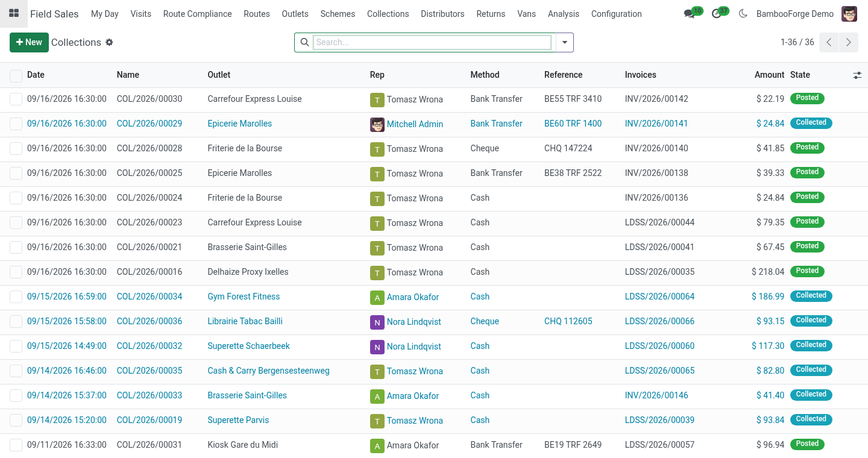Go to next page arrow
Screen dimensions: 868x458
tap(848, 42)
